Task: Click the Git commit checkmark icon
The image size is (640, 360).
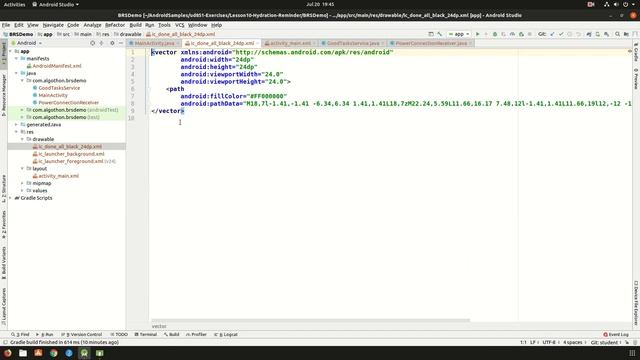Action: click(x=561, y=34)
